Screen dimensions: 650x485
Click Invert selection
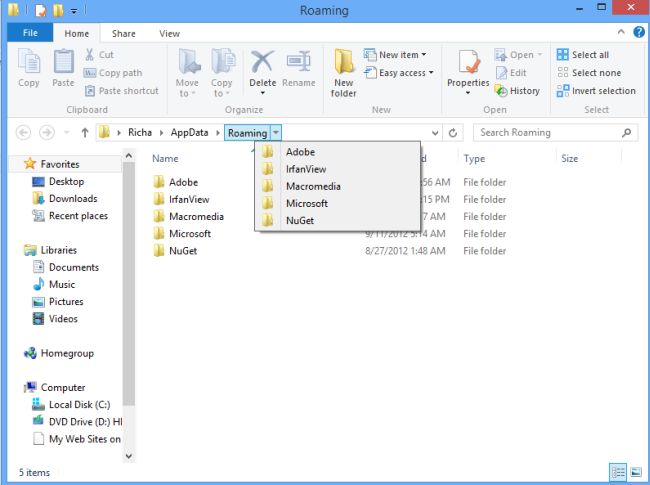[x=596, y=91]
